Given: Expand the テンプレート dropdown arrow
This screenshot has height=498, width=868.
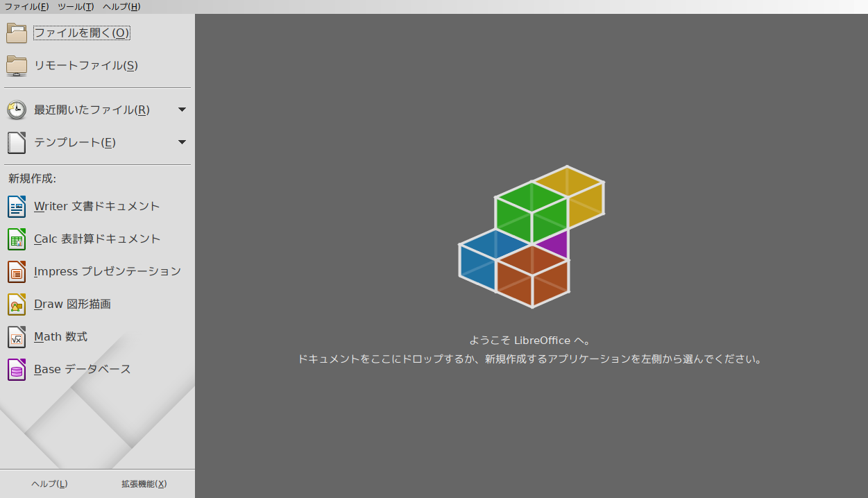Looking at the screenshot, I should pos(182,142).
